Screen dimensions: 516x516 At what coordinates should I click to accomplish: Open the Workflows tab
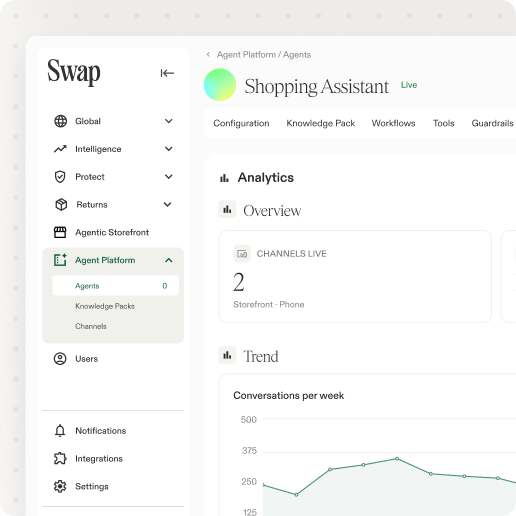(393, 123)
